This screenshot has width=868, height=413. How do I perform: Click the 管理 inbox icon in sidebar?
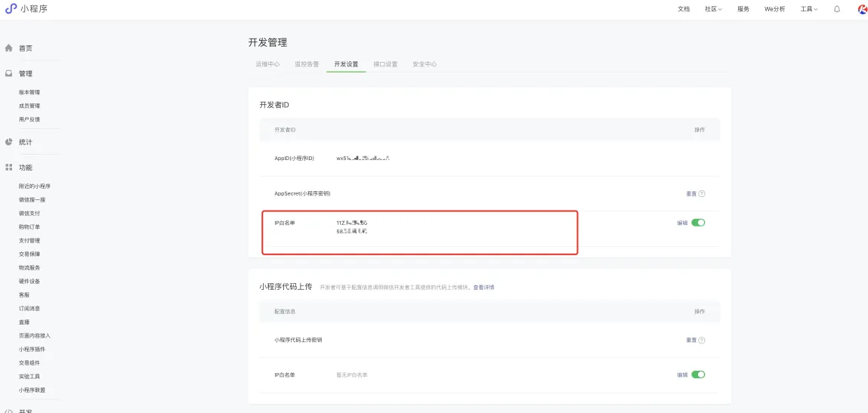[9, 74]
